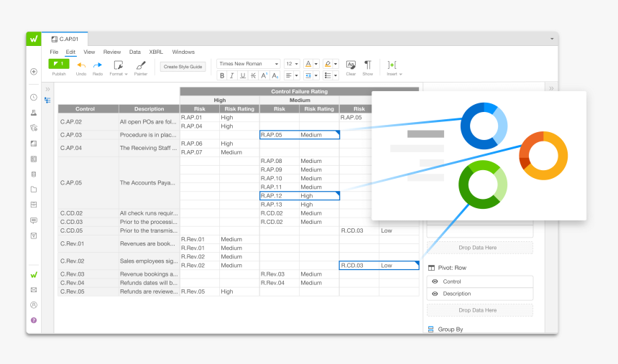Viewport: 618px width, 364px height.
Task: Click the mail envelope icon in sidebar
Action: point(33,290)
